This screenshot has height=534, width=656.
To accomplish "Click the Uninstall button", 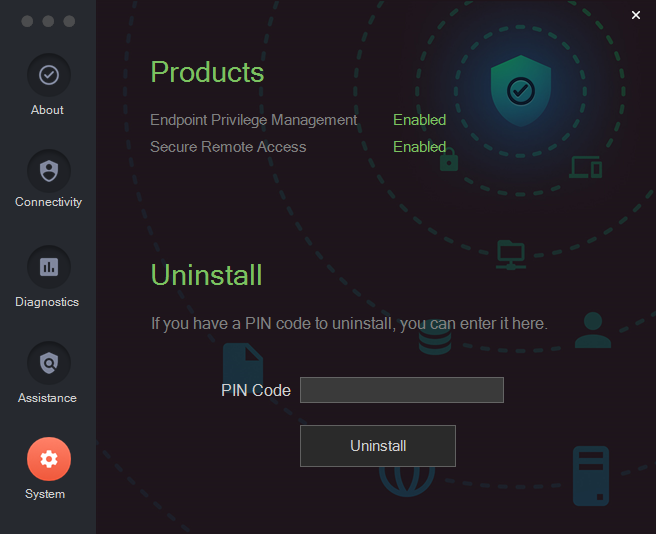I will point(378,446).
